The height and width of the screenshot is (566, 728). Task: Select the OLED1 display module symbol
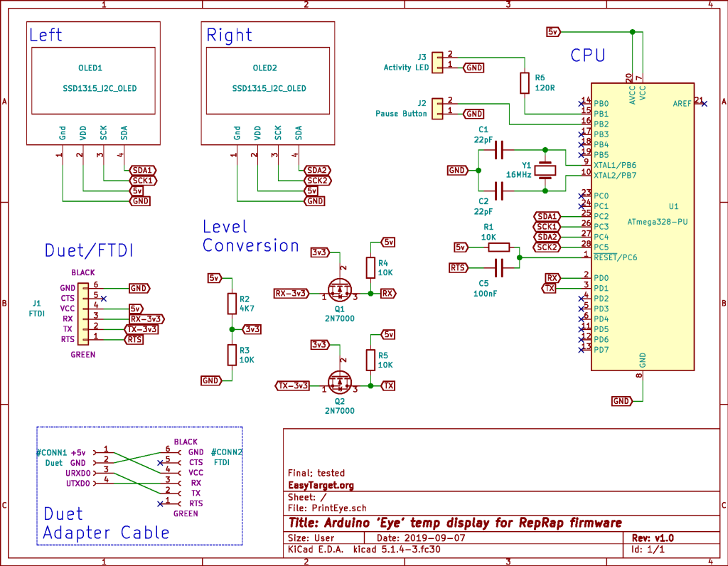point(93,83)
